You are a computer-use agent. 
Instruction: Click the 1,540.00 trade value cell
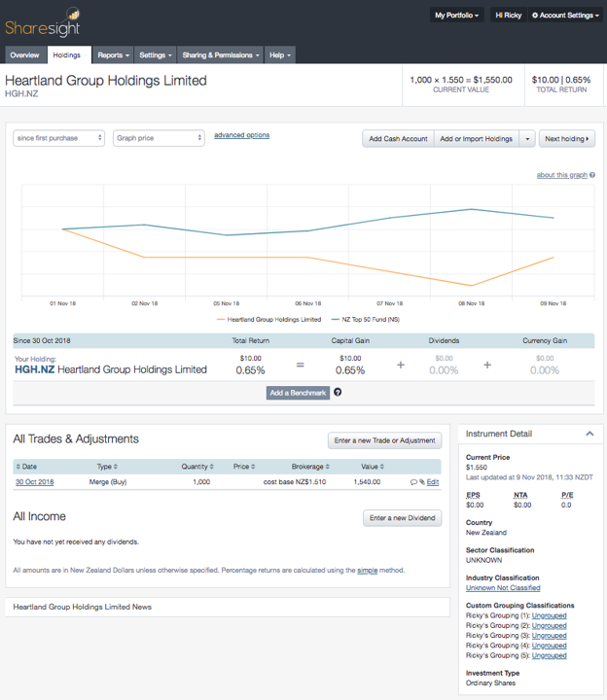pos(367,482)
